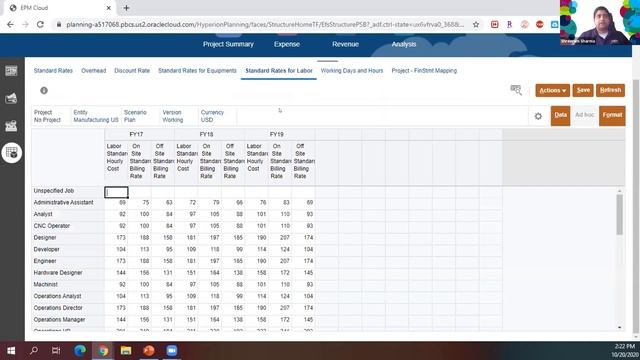Go back in browser history

(x=10, y=24)
